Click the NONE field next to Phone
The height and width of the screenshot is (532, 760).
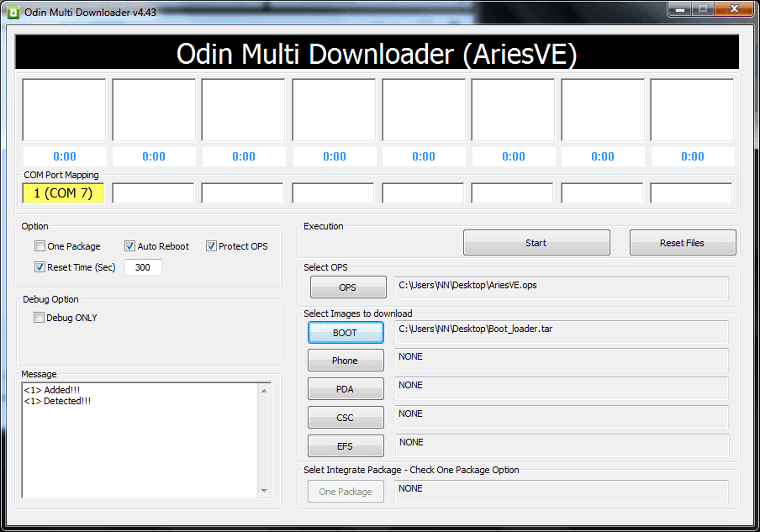tap(562, 360)
